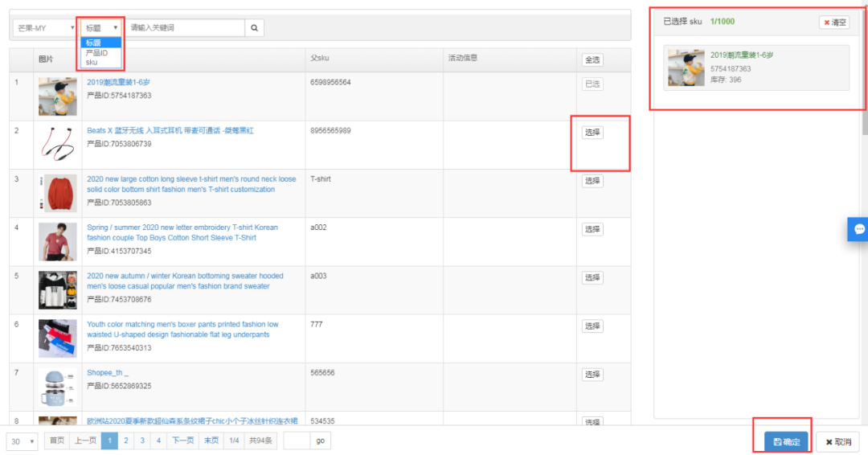
Task: Click the Beats X earphone thumbnail
Action: tap(57, 145)
